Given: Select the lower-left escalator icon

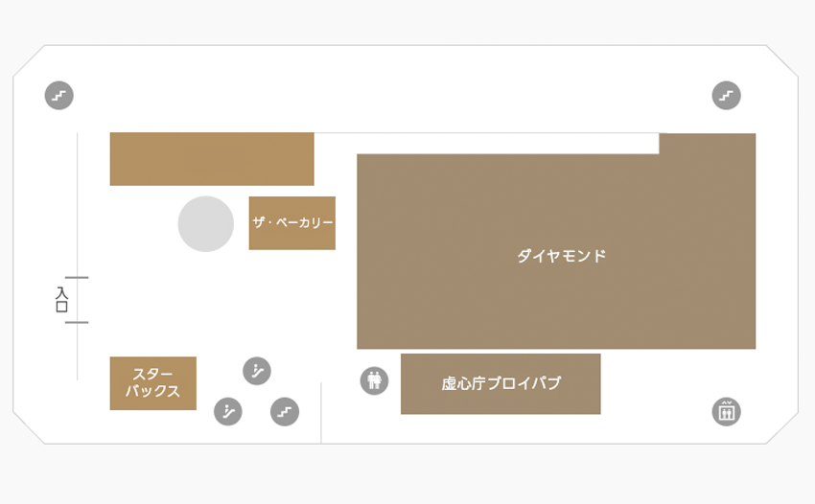Looking at the screenshot, I should (227, 411).
